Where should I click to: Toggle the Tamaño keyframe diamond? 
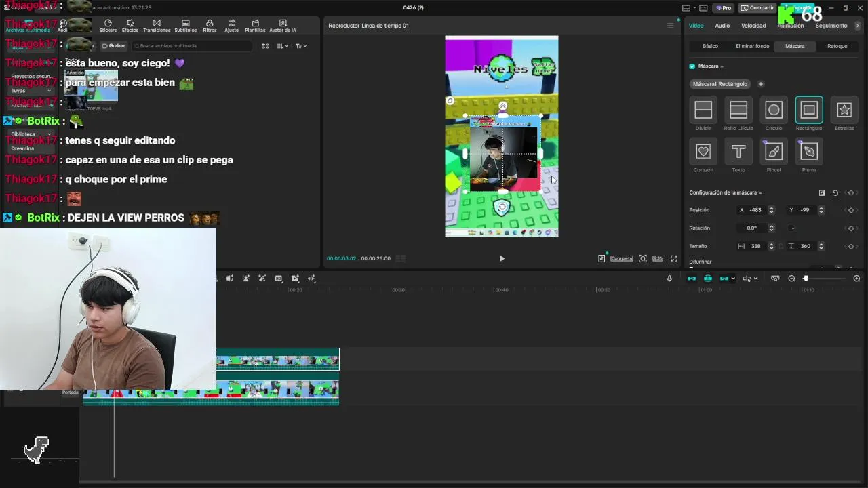(x=851, y=246)
